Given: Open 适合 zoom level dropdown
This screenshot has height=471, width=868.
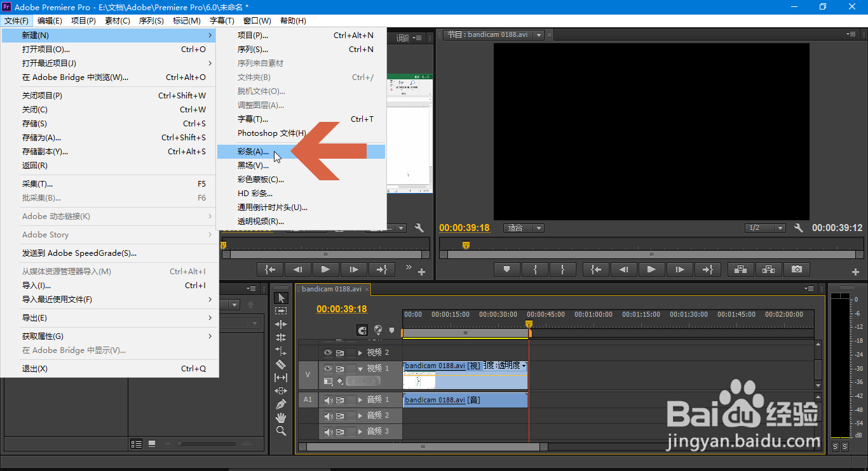Looking at the screenshot, I should pos(524,228).
